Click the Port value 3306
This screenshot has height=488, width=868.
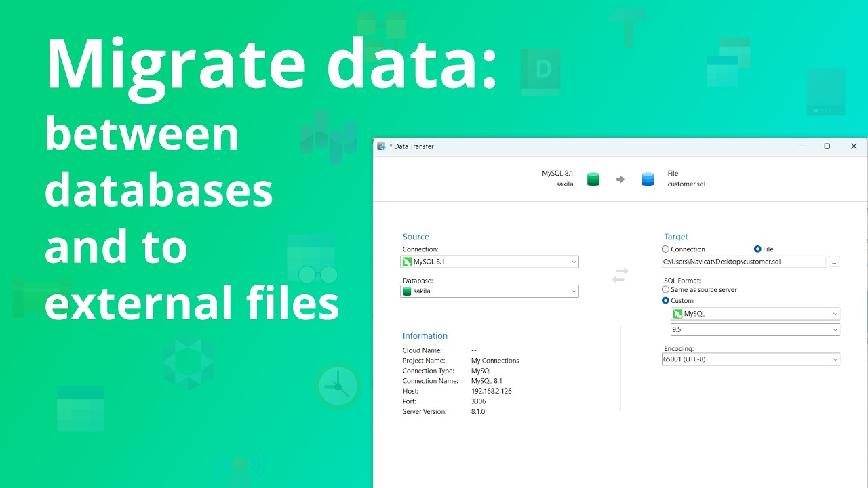tap(478, 401)
